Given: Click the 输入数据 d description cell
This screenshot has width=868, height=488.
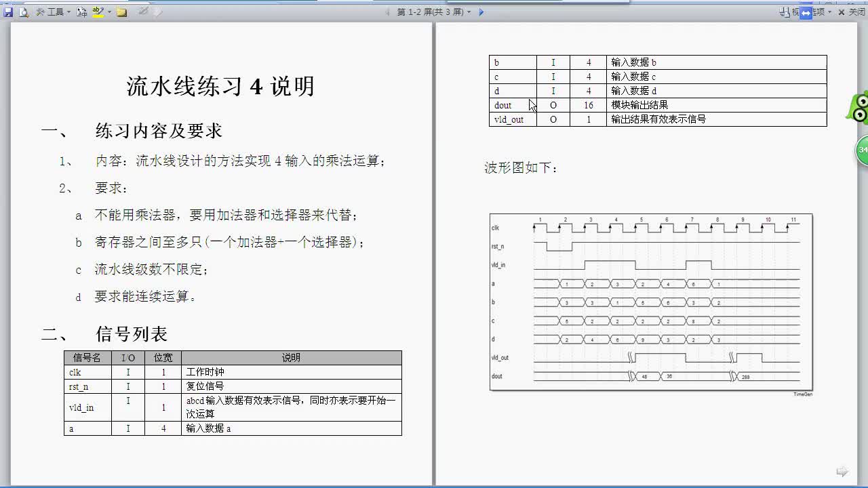Looking at the screenshot, I should click(717, 91).
